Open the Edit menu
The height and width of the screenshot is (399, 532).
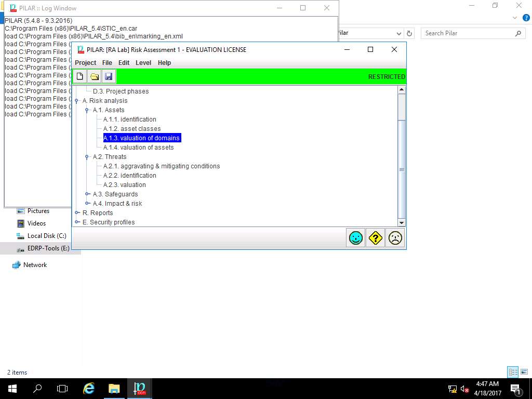(124, 63)
